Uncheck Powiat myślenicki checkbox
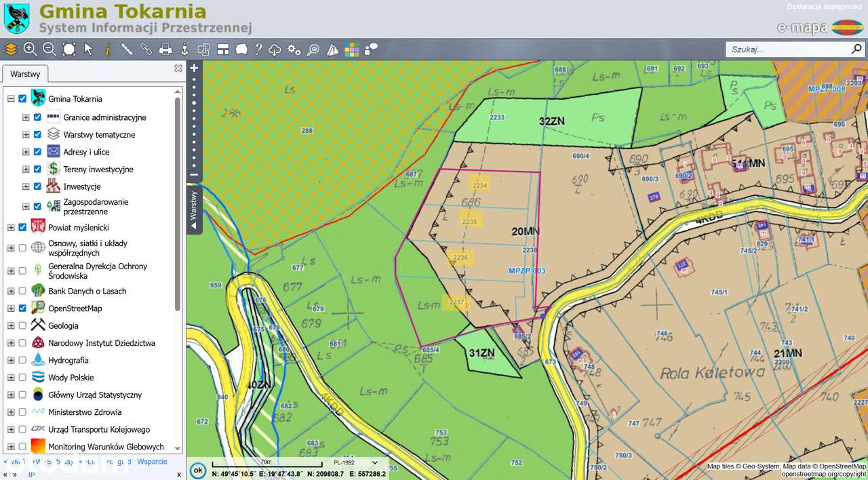The width and height of the screenshot is (868, 480). coord(22,227)
